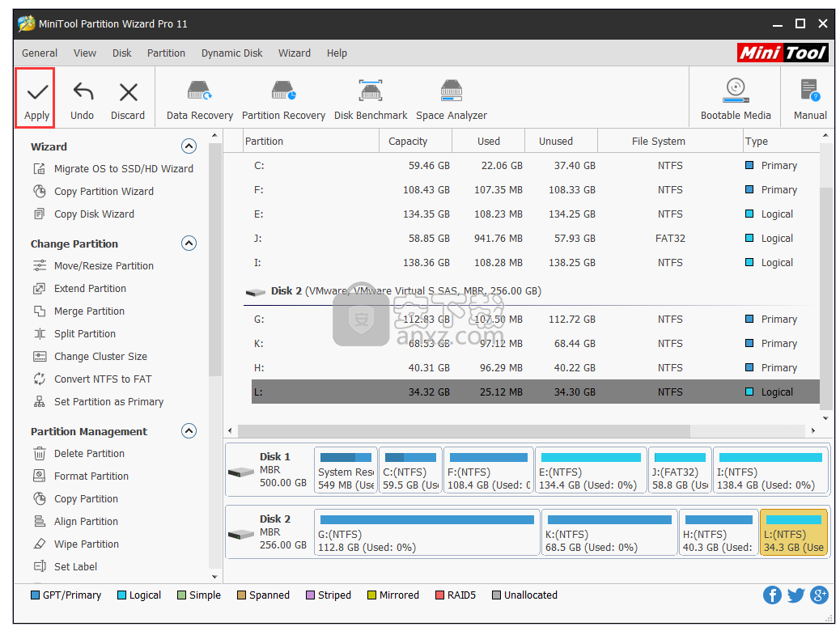Choose Split Partition
The height and width of the screenshot is (631, 840).
pos(74,334)
